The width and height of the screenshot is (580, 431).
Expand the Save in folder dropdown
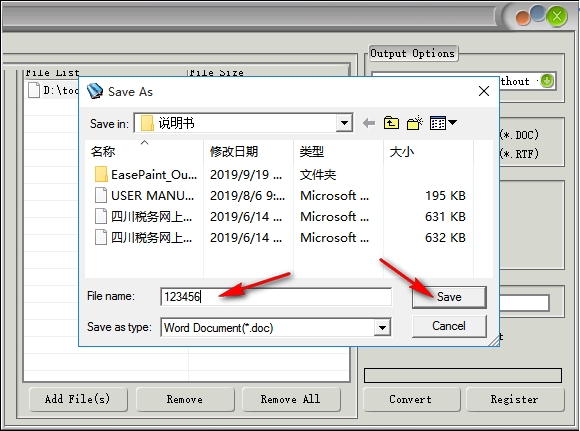(344, 123)
